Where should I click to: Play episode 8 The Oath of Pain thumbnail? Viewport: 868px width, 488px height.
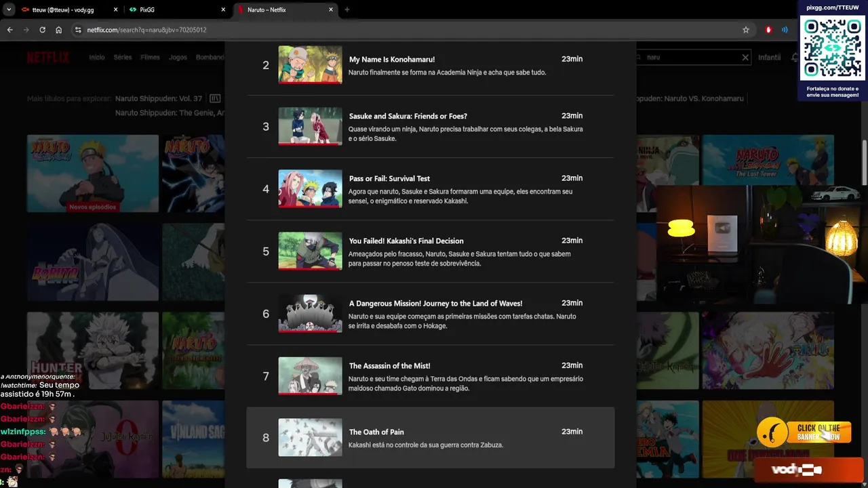tap(310, 438)
